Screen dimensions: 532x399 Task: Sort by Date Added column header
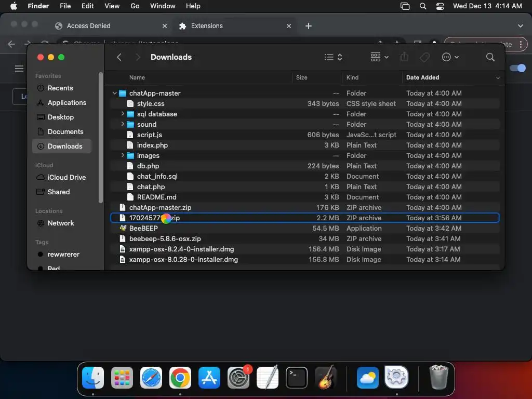[x=422, y=77]
